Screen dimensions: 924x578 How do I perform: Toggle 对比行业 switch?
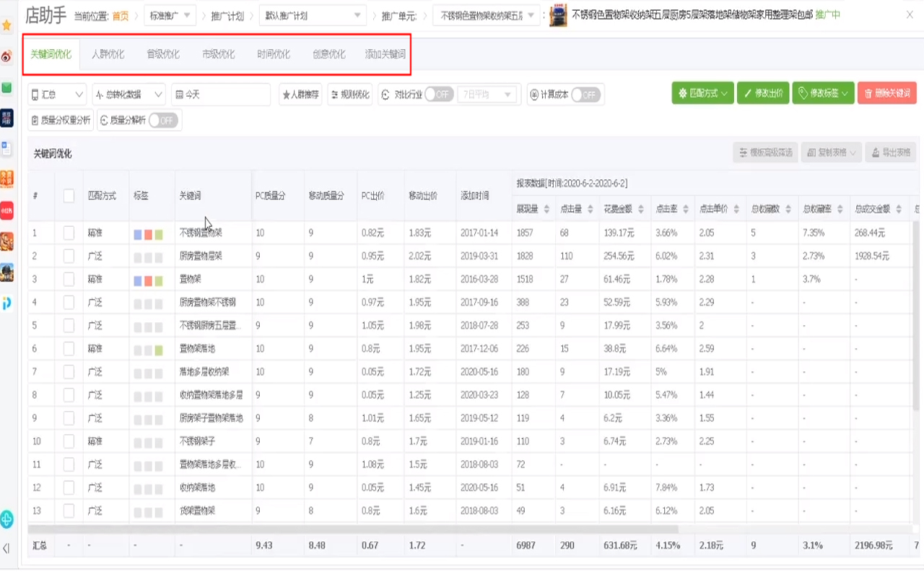438,95
